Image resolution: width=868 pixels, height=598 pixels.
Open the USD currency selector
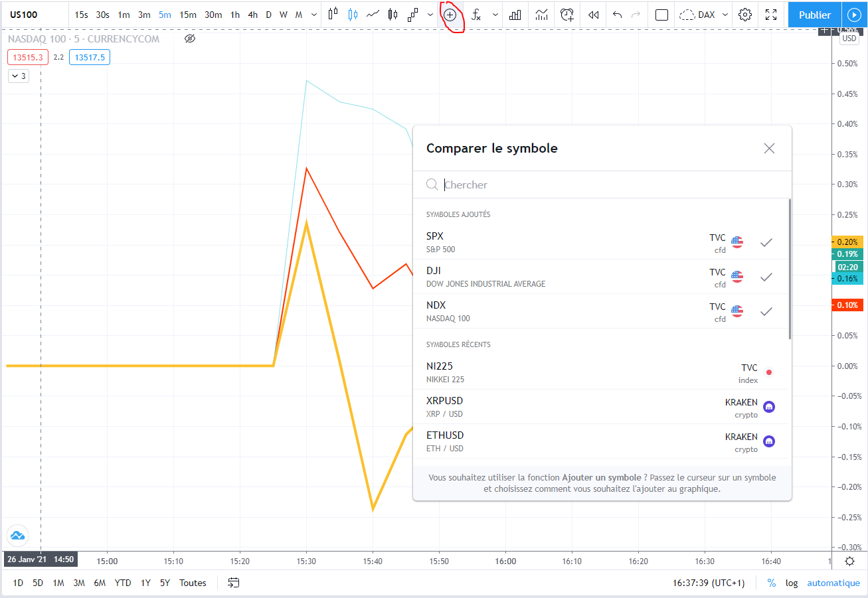(x=850, y=38)
